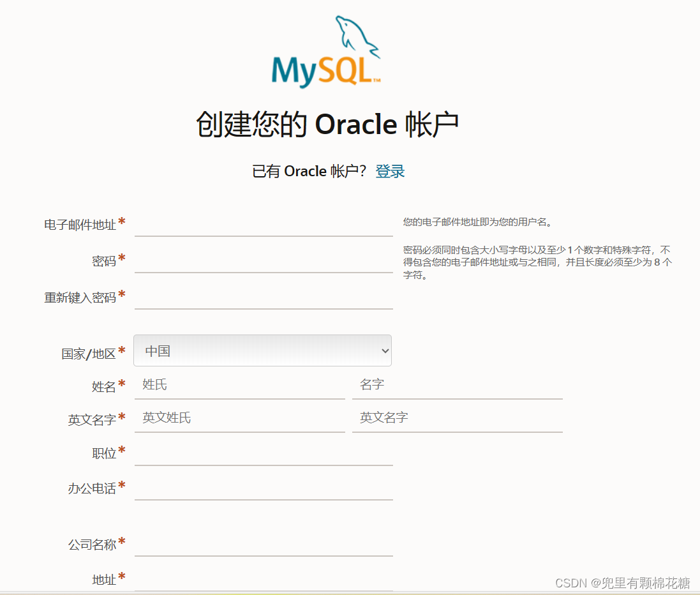
Task: Click the 公司名称 label
Action: [x=92, y=545]
